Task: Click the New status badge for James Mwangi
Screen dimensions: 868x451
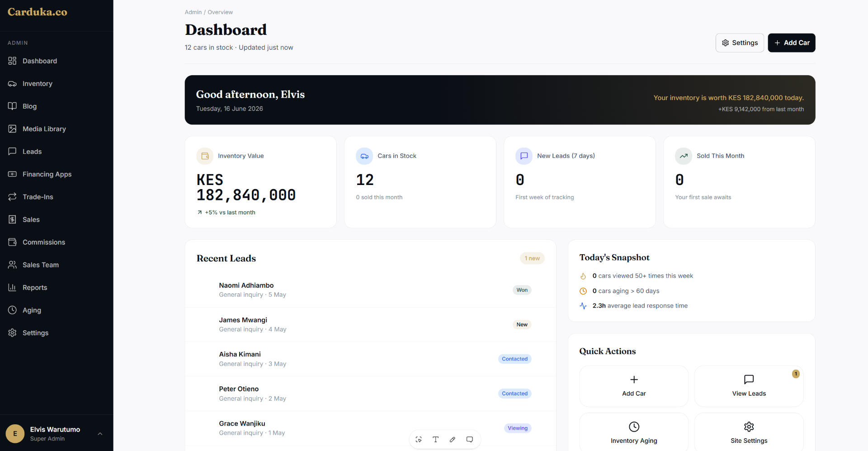Action: click(x=522, y=324)
